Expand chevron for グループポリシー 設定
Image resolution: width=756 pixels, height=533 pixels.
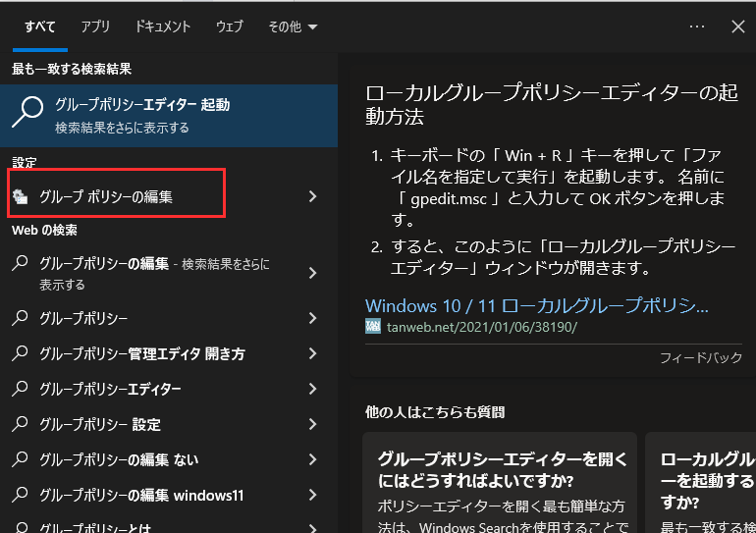(x=312, y=424)
